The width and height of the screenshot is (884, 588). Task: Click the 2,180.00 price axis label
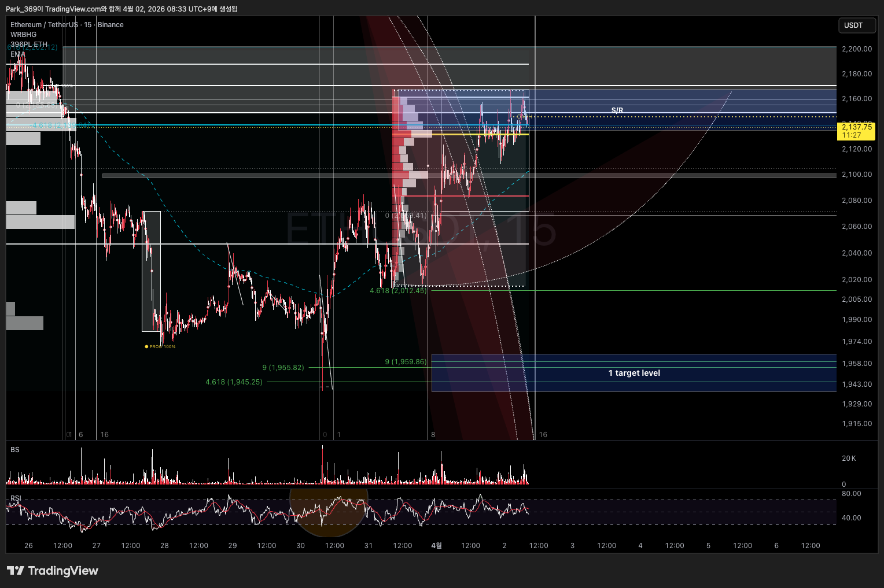857,74
